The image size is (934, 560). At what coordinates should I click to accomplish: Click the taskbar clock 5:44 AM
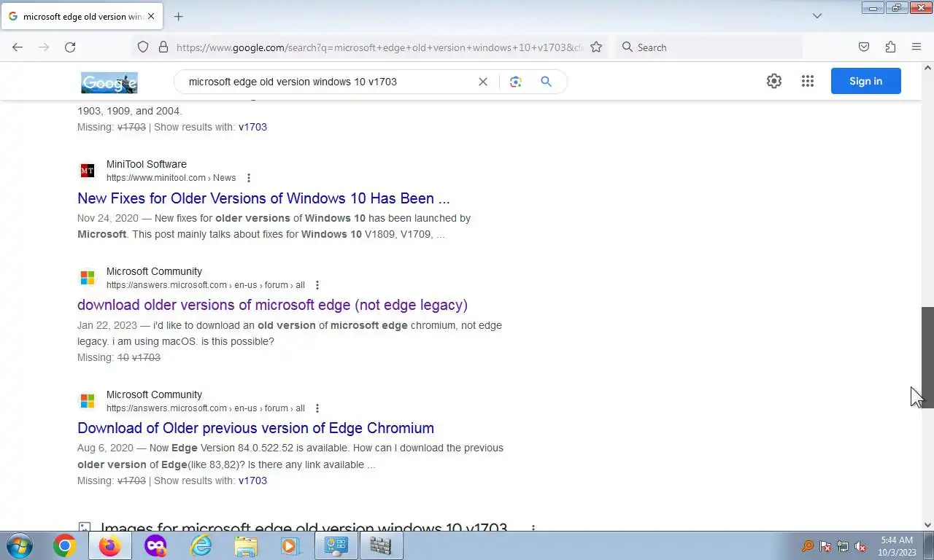point(896,540)
